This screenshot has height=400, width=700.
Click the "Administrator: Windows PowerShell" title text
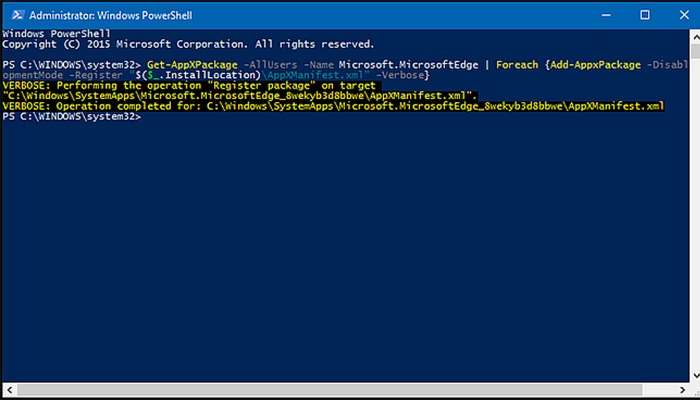tap(108, 15)
